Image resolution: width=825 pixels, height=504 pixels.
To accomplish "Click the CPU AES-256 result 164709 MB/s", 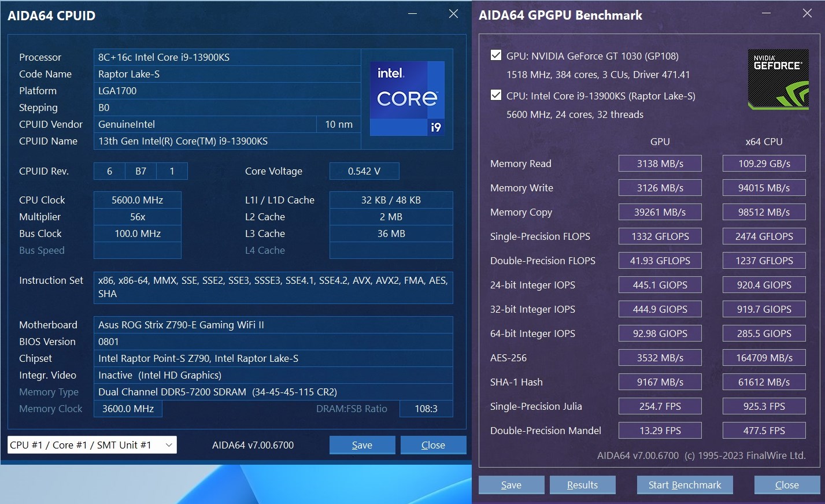I will pyautogui.click(x=764, y=358).
